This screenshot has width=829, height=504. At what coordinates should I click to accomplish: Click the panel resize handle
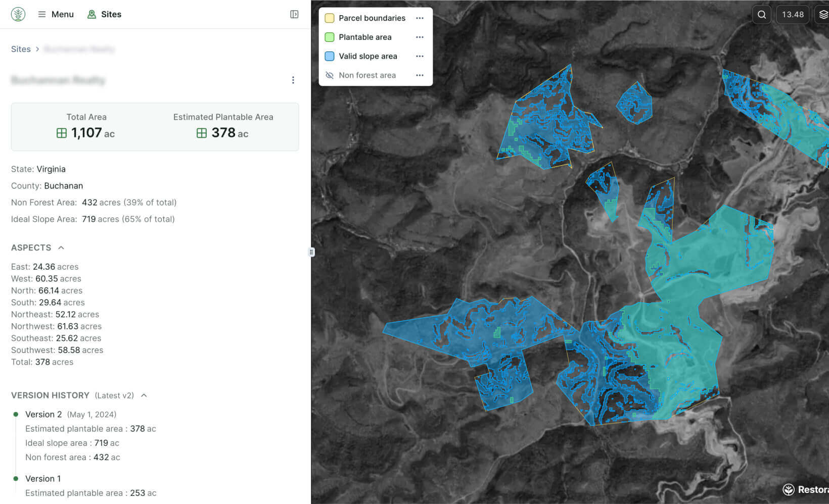coord(311,252)
